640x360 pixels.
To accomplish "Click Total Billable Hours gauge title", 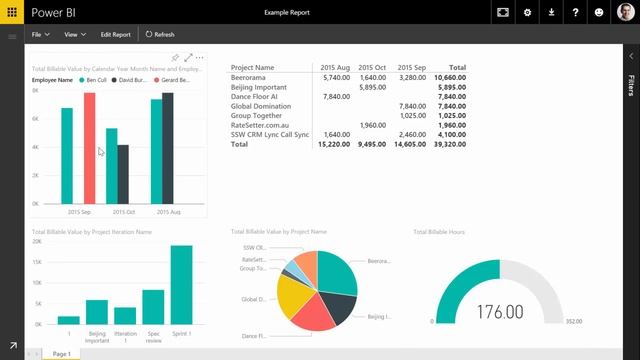I will 439,232.
